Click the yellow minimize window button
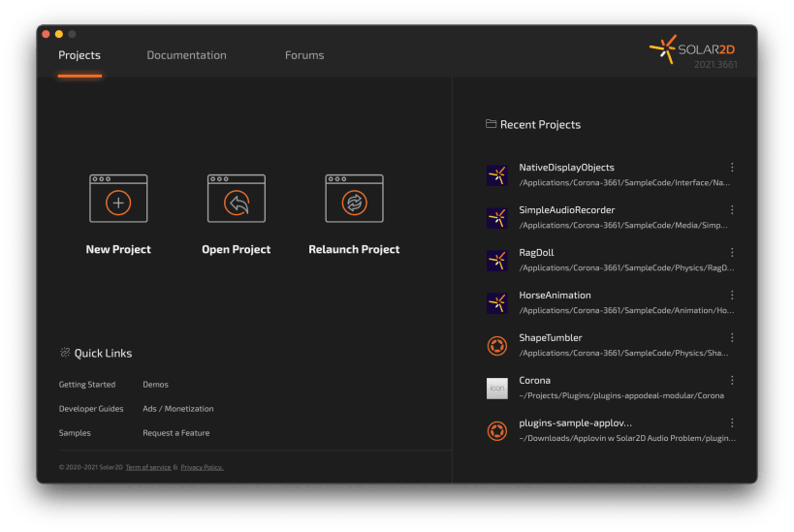This screenshot has height=532, width=794. [x=59, y=34]
